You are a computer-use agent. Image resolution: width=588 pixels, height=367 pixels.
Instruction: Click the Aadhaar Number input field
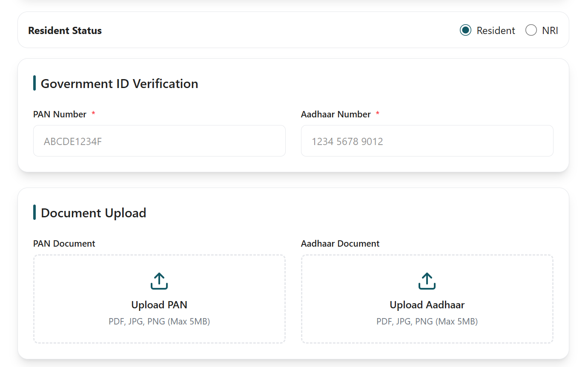coord(427,141)
